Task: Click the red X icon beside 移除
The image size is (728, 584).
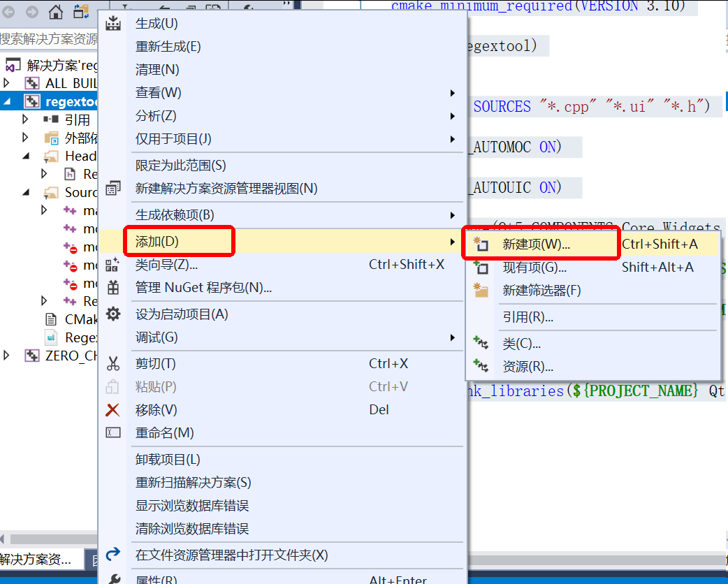Action: pyautogui.click(x=112, y=409)
